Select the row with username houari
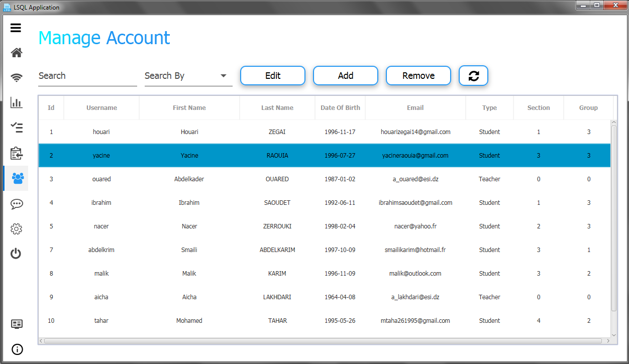The height and width of the screenshot is (364, 629). 325,132
